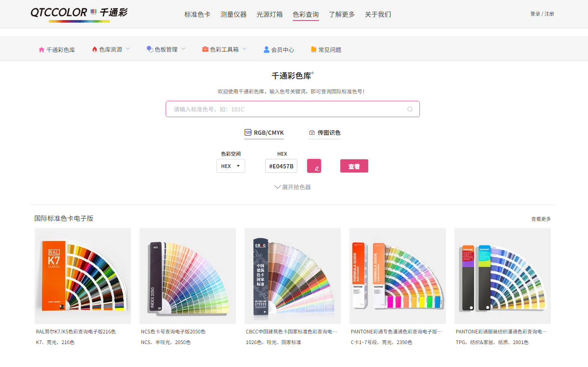
Task: Click the HEX value field #E0457B
Action: pyautogui.click(x=281, y=166)
